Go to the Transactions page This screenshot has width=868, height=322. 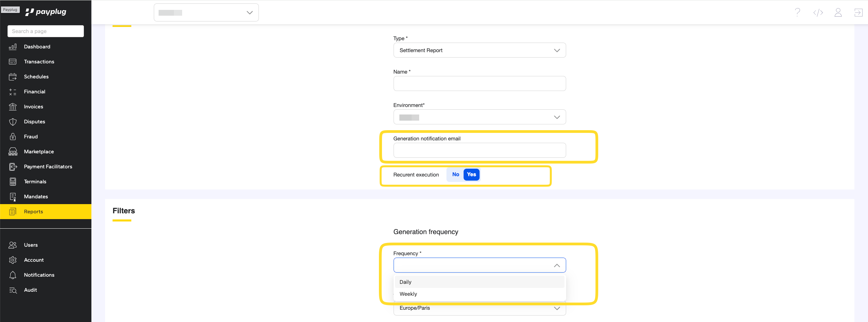39,62
